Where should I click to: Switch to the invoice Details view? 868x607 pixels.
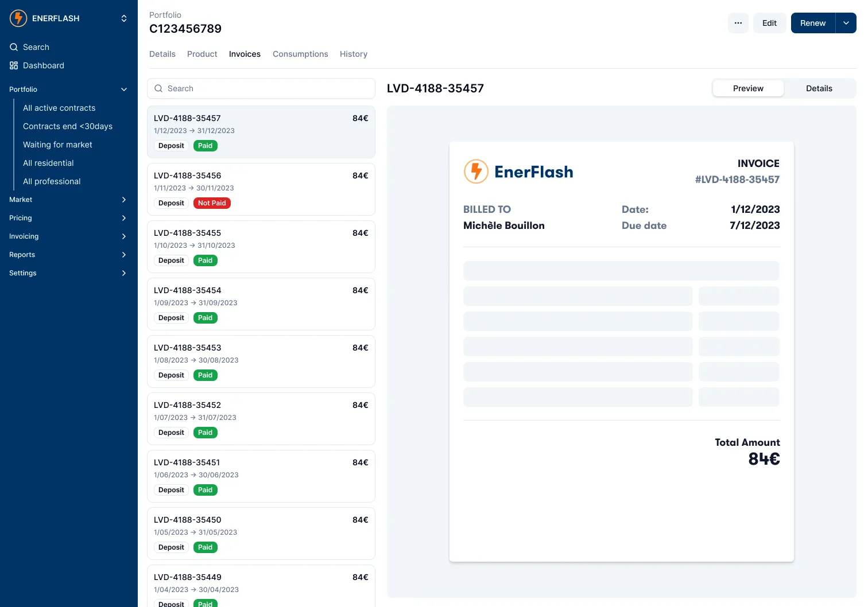[x=819, y=88]
